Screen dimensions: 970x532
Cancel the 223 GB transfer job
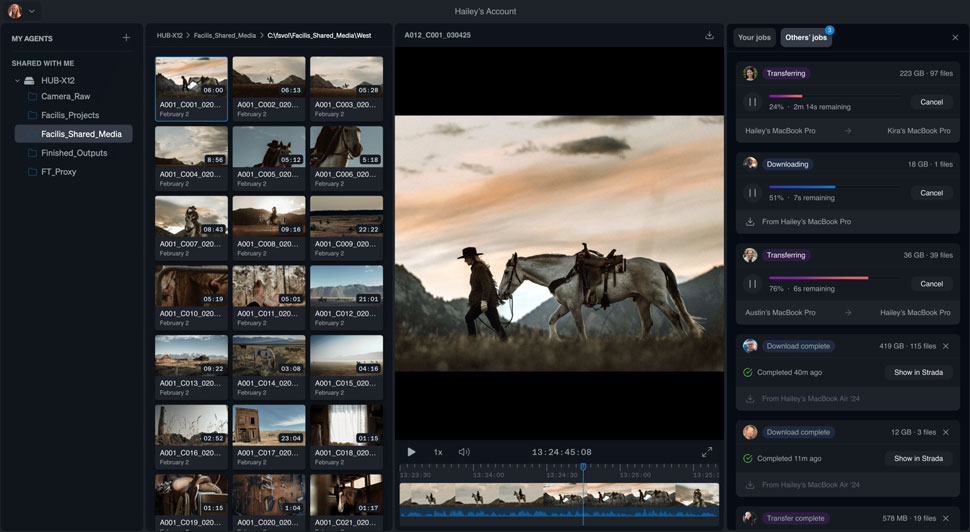click(x=931, y=102)
